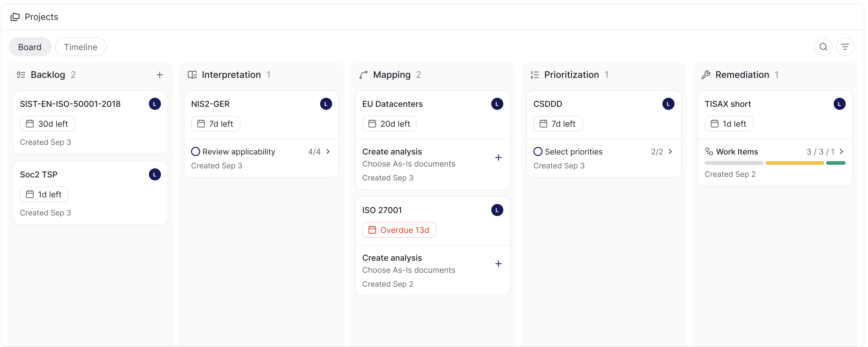Open the Soc2 TSP project
Screen dimensions: 868x347
[38, 174]
